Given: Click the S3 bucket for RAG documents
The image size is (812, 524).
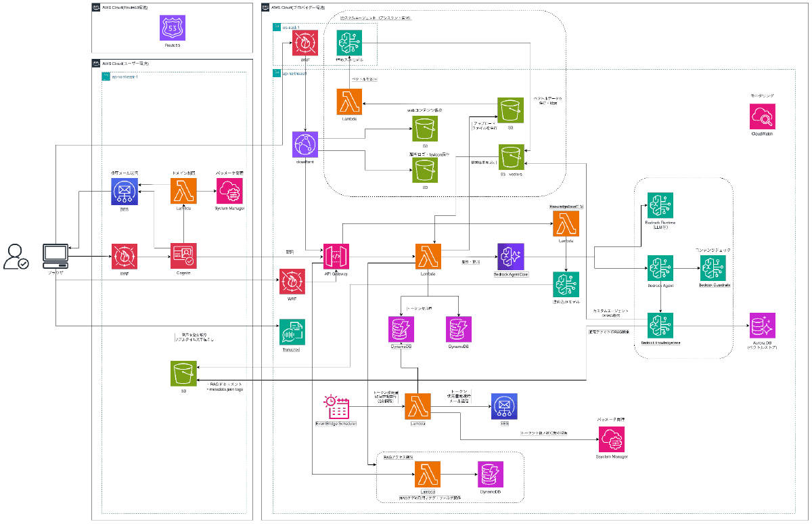Looking at the screenshot, I should coord(183,374).
